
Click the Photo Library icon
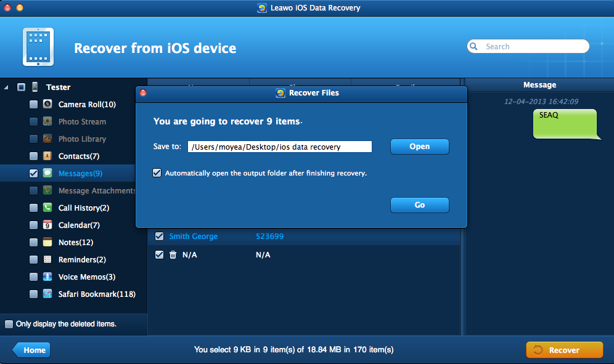(x=47, y=139)
